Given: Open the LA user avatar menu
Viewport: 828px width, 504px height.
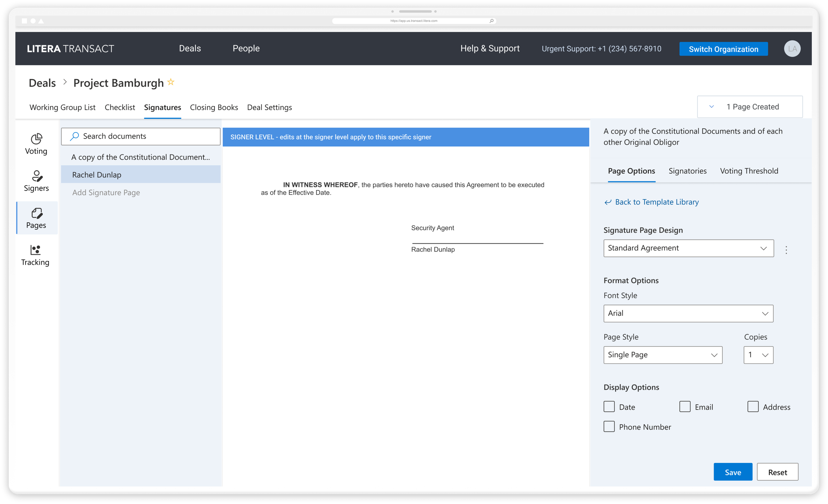Looking at the screenshot, I should tap(792, 49).
